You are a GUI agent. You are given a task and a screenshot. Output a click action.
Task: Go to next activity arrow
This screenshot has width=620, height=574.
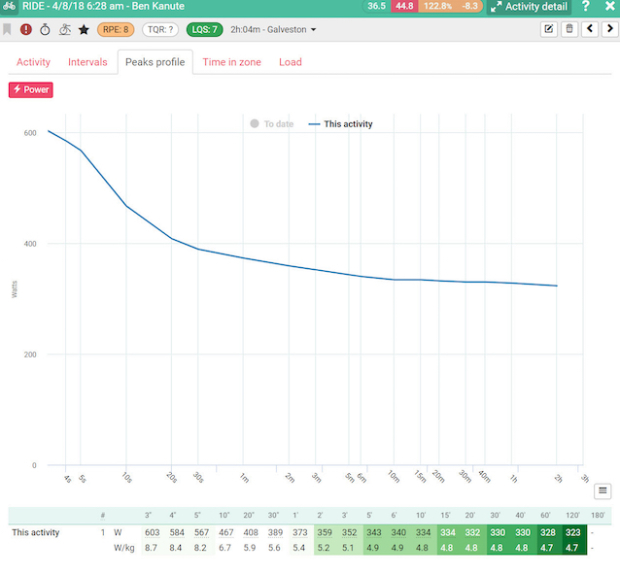tap(609, 29)
